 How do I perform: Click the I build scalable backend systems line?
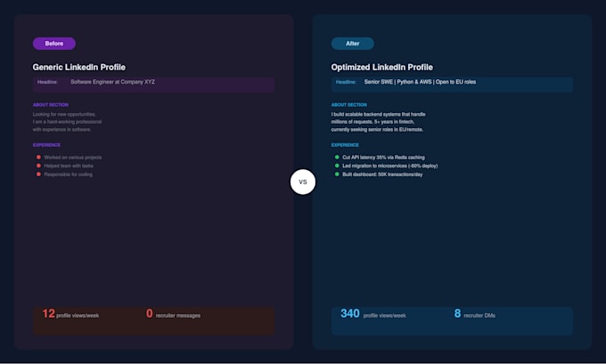coord(379,114)
